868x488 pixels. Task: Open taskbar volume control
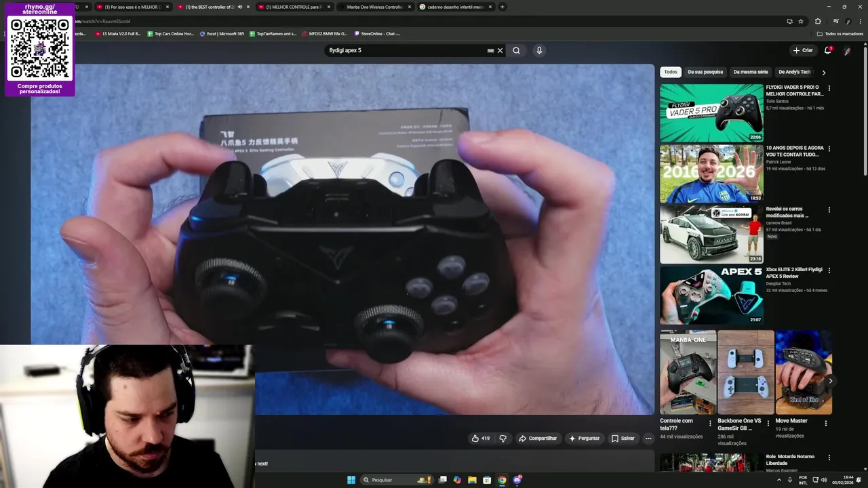tap(824, 480)
